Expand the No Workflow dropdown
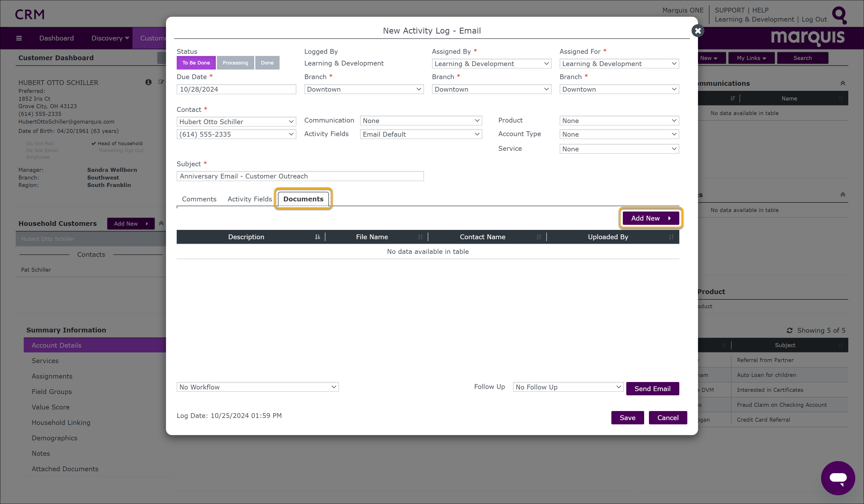 coord(257,387)
